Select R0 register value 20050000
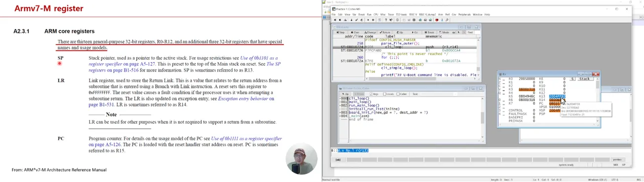The width and height of the screenshot is (644, 182). [527, 79]
